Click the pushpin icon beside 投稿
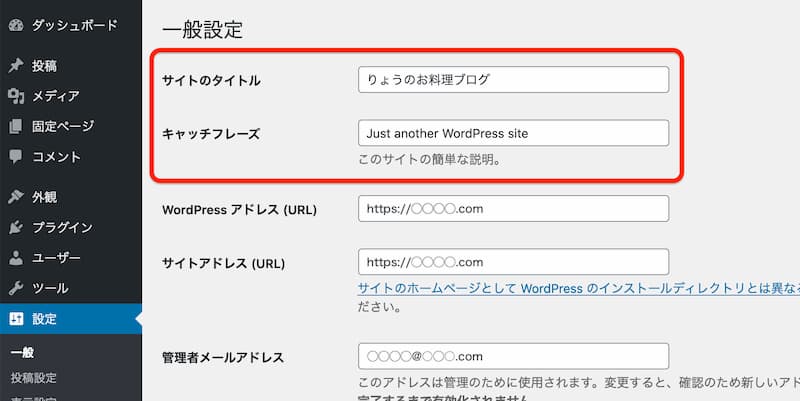Image resolution: width=800 pixels, height=401 pixels. click(x=16, y=65)
